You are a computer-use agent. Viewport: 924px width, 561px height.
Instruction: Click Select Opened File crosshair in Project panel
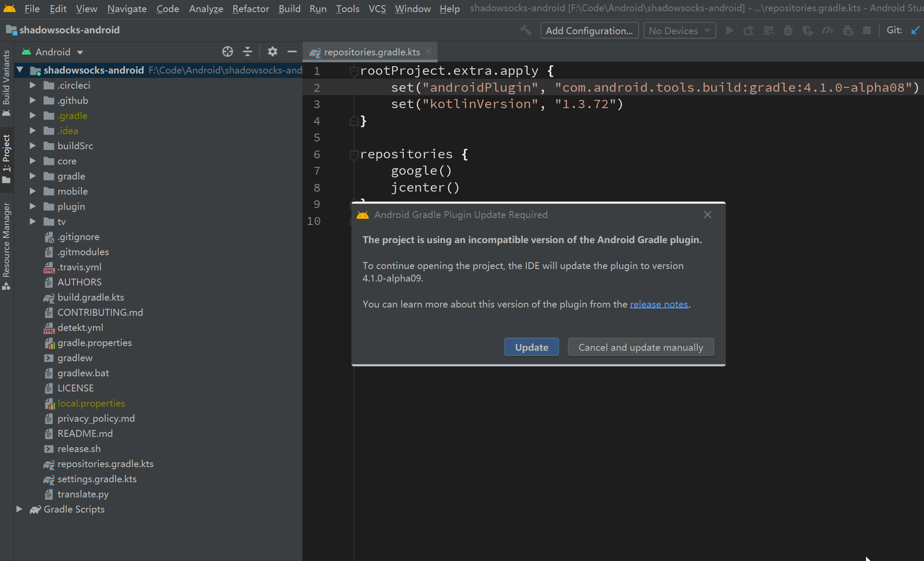227,51
